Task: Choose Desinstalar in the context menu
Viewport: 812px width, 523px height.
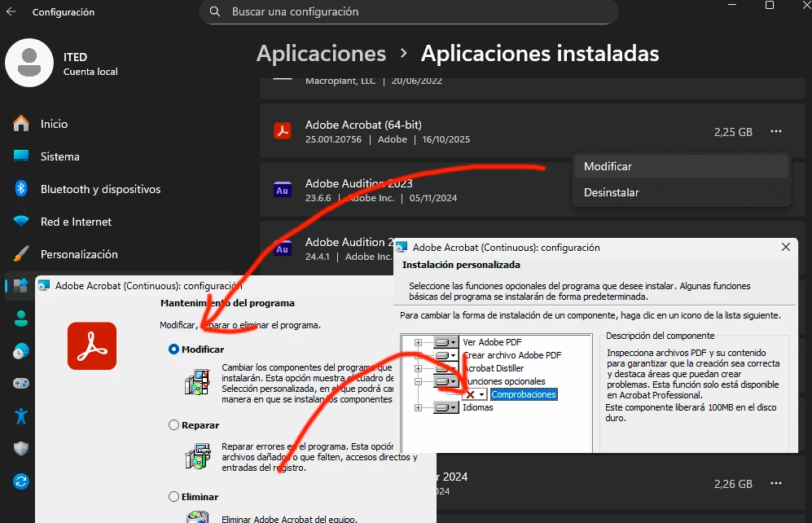Action: pyautogui.click(x=681, y=192)
